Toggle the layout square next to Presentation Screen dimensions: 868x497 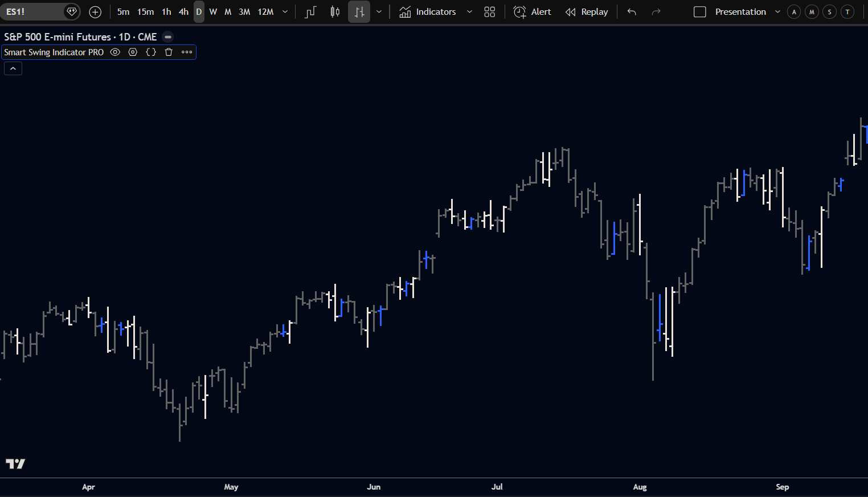[x=700, y=12]
